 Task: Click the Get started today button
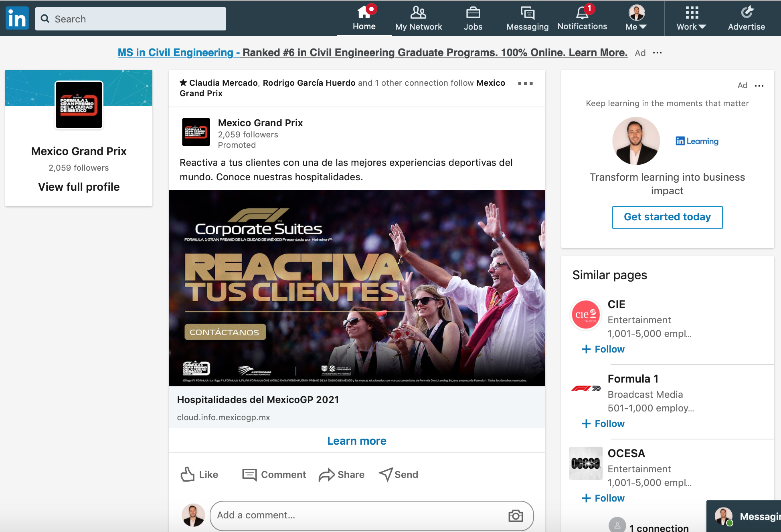[667, 217]
